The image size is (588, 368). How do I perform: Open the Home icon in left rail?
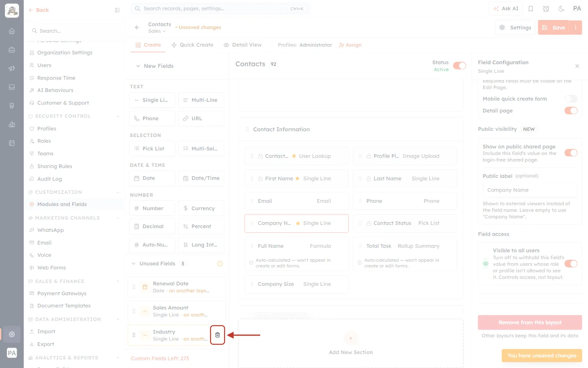coord(12,31)
